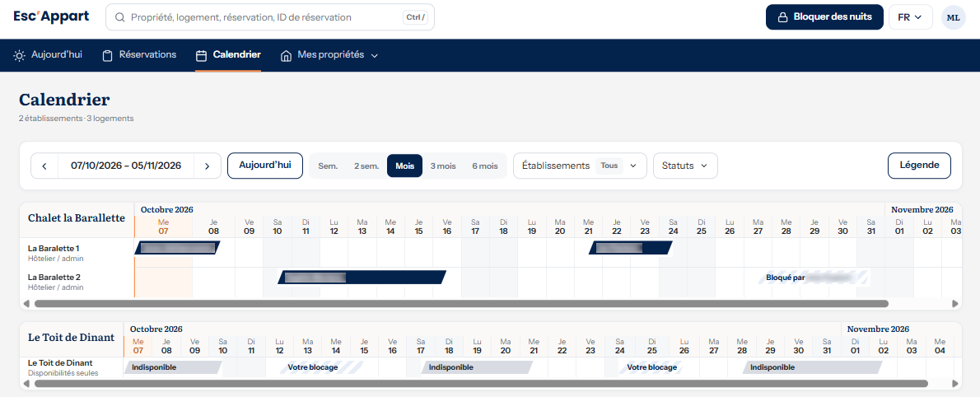Click left scroll arrow of Chalet calendar
The height and width of the screenshot is (397, 980).
26,304
